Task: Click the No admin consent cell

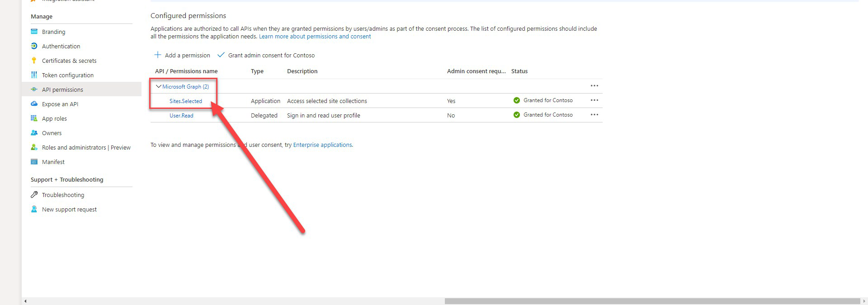Action: 451,115
